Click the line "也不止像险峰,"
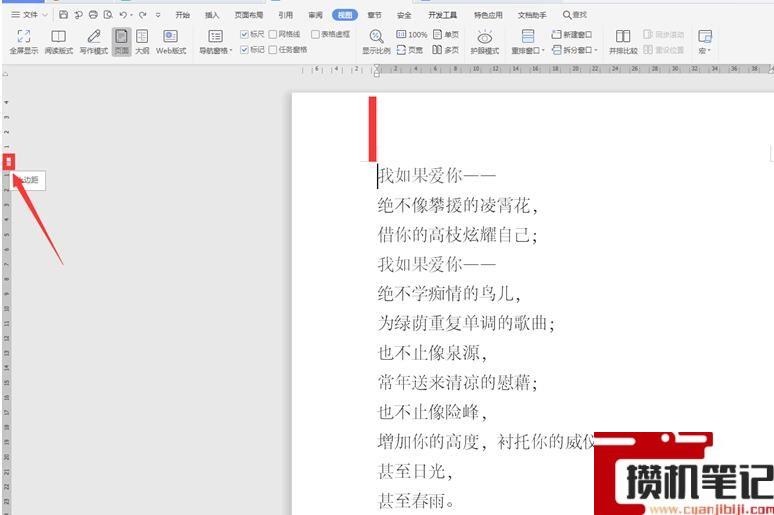 click(x=432, y=412)
